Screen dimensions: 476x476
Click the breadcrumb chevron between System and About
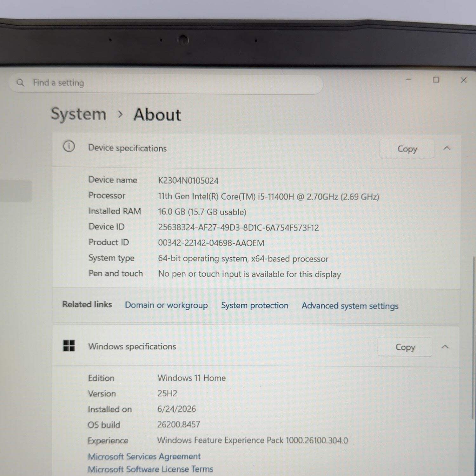coord(120,114)
